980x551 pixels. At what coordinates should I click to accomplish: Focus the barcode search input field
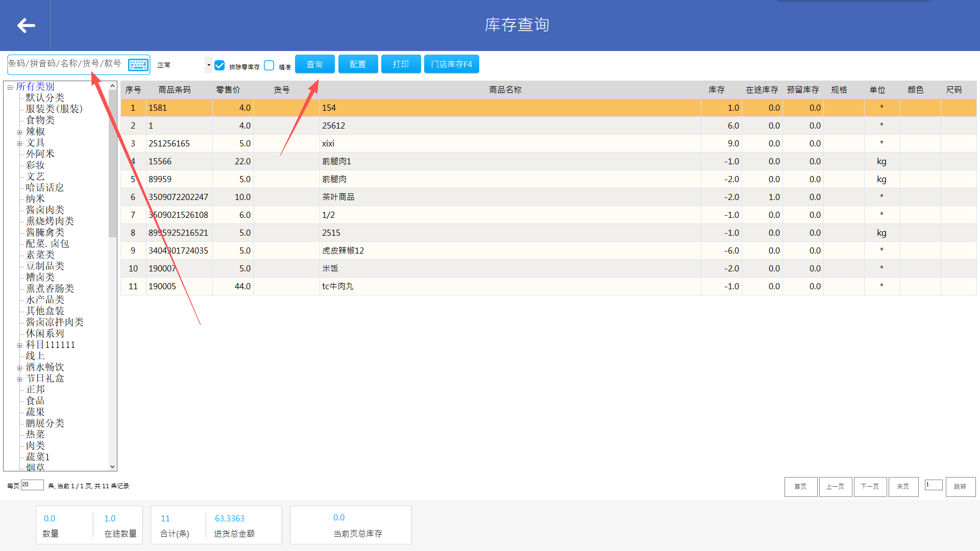[x=66, y=64]
